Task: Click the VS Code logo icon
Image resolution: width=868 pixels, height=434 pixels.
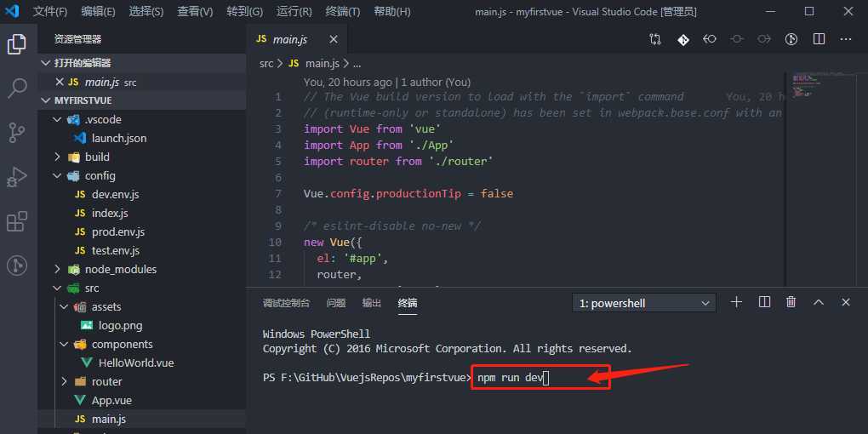Action: point(12,11)
